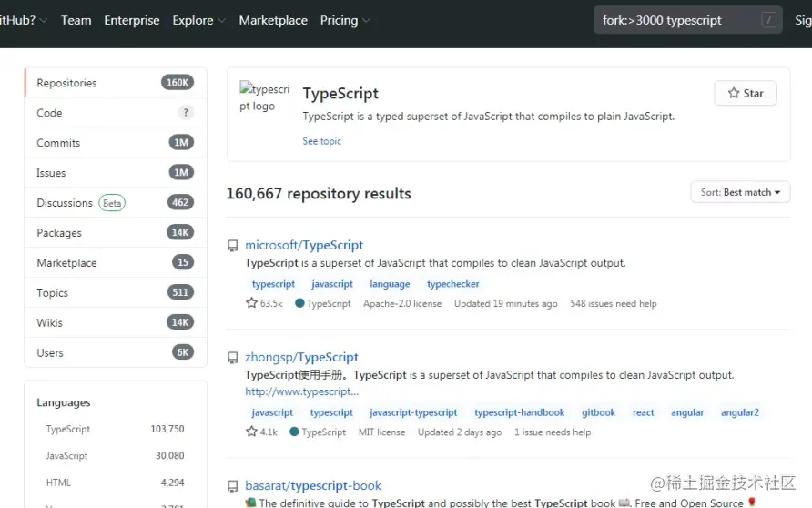
Task: Click the typescript tag under zhongsp/TypeScript
Action: click(x=331, y=412)
